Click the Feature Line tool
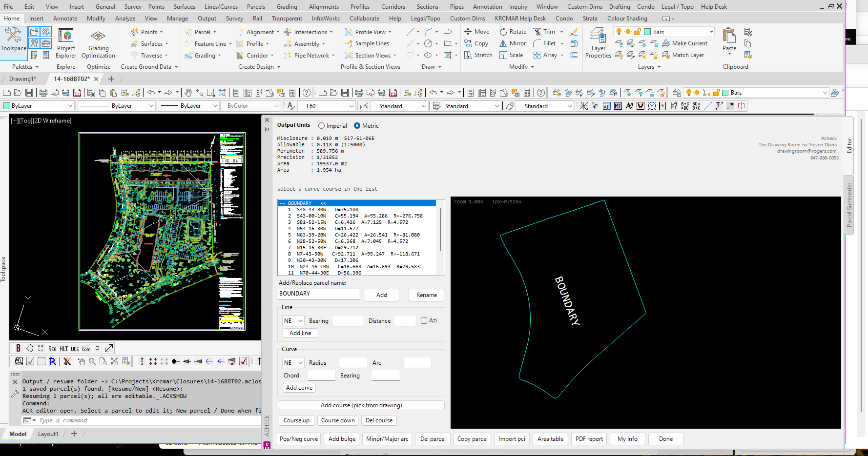This screenshot has width=868, height=456. [206, 43]
